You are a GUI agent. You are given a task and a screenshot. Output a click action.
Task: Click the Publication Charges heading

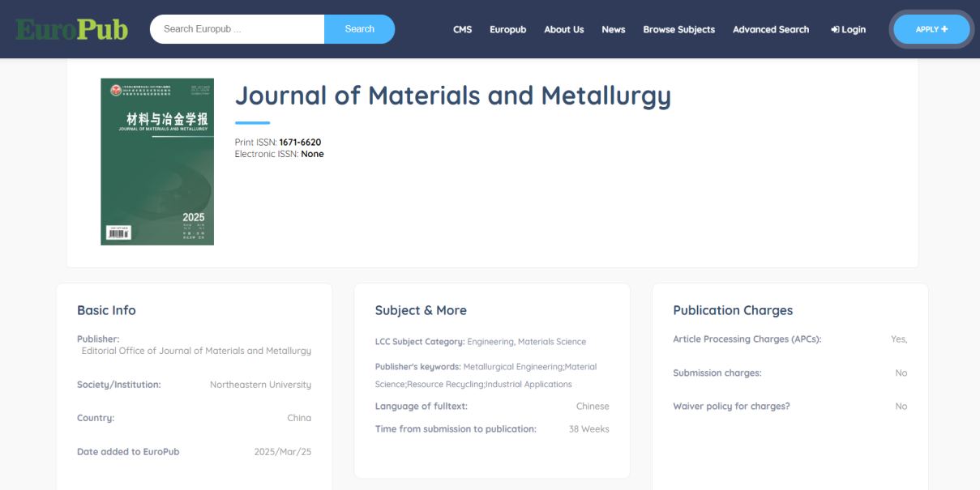coord(732,310)
